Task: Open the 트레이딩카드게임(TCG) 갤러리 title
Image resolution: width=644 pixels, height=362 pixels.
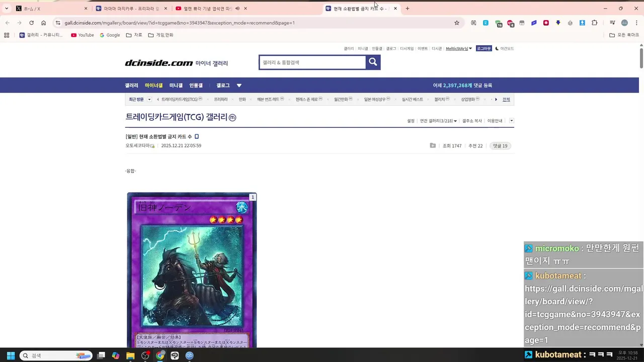Action: [x=181, y=117]
